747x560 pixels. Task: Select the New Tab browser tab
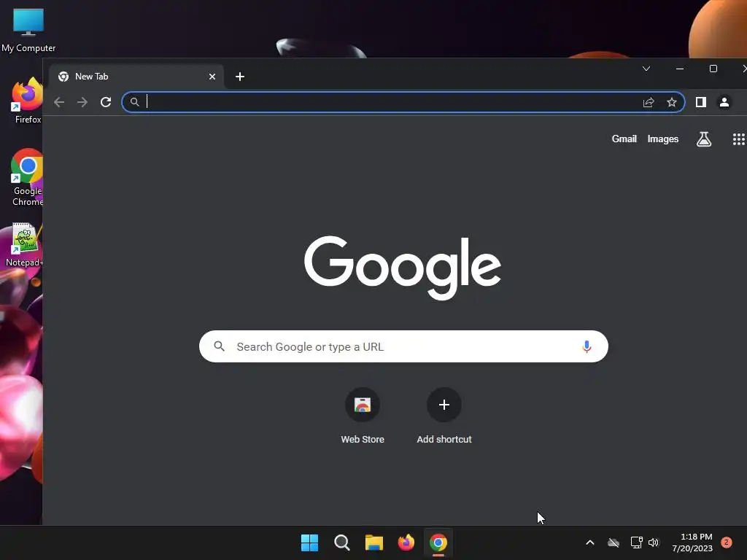click(x=136, y=77)
